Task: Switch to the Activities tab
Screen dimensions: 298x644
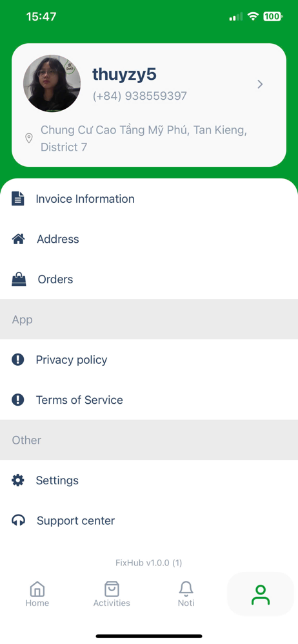Action: (x=112, y=594)
